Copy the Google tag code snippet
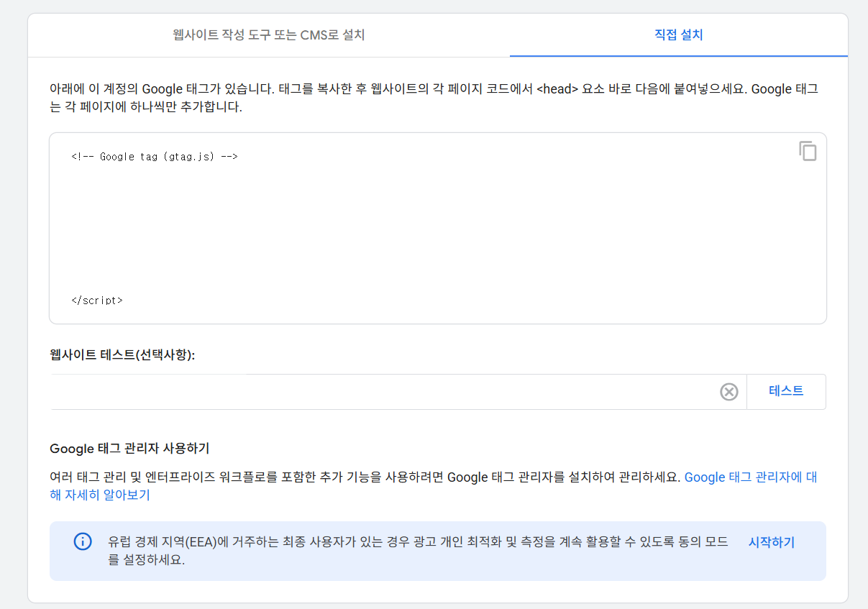This screenshot has height=609, width=868. point(808,151)
